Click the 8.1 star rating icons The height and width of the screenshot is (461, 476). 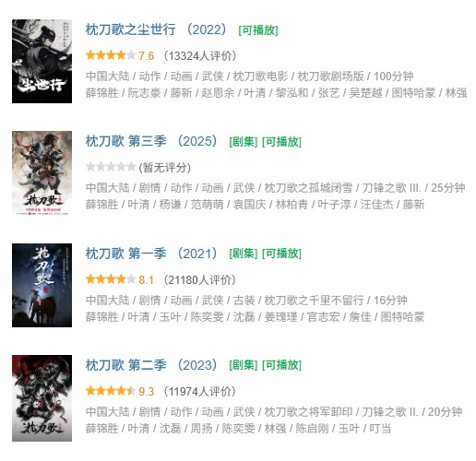point(111,279)
